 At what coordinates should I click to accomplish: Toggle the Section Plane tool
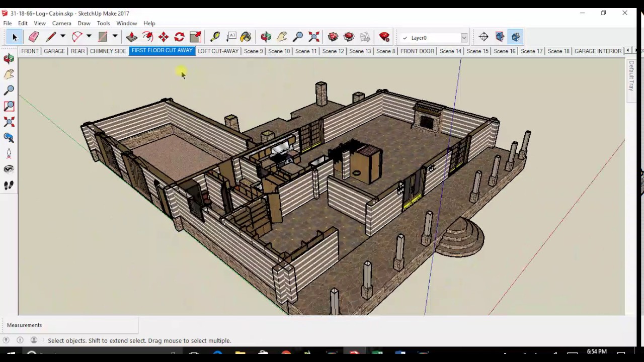[484, 37]
